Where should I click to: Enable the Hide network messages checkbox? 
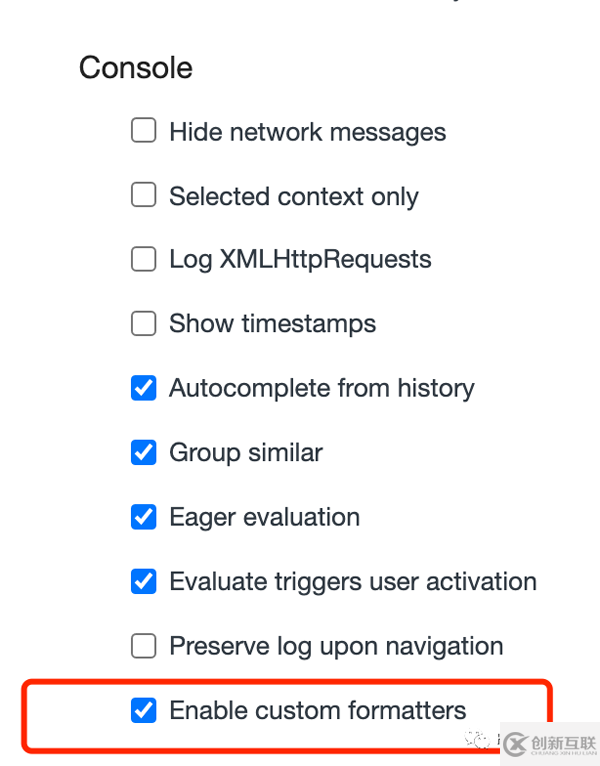[x=144, y=130]
